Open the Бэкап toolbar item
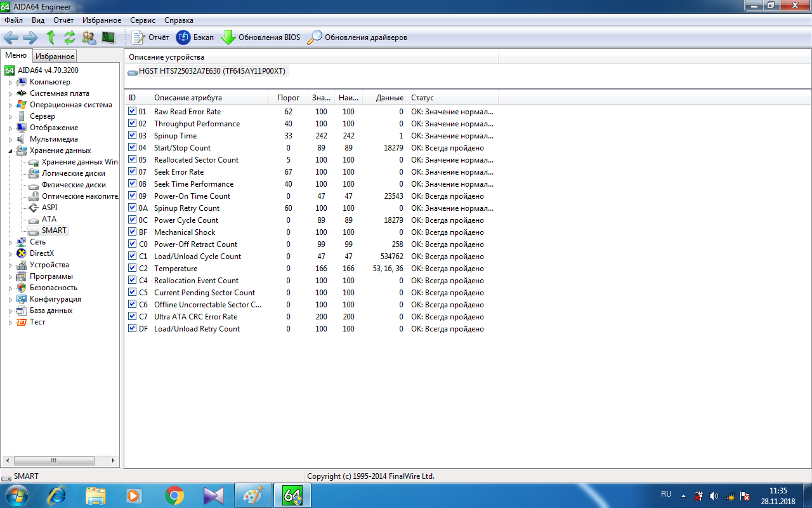 tap(195, 37)
